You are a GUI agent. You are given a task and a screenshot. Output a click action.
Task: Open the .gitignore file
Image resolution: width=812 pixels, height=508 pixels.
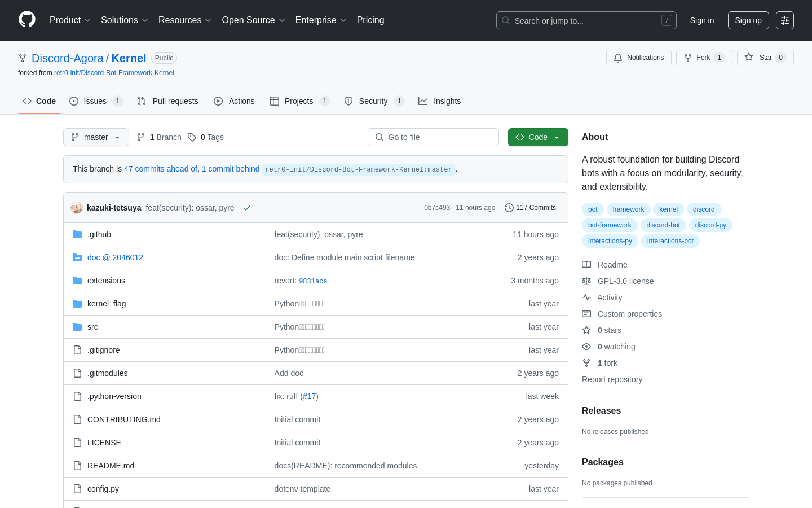coord(104,350)
